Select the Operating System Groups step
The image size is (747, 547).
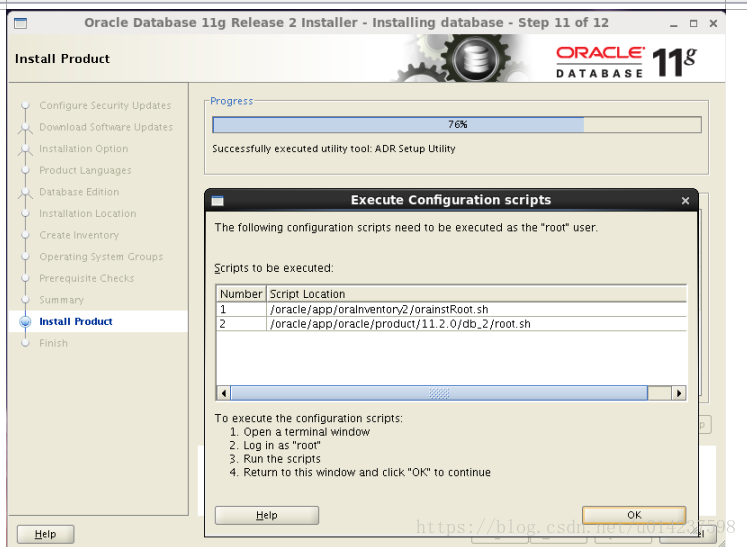101,257
